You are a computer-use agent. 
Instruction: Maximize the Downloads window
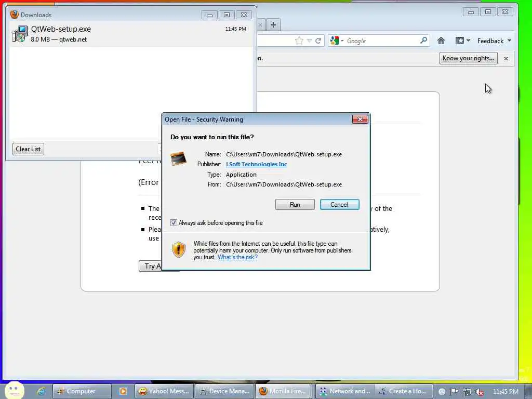point(227,15)
